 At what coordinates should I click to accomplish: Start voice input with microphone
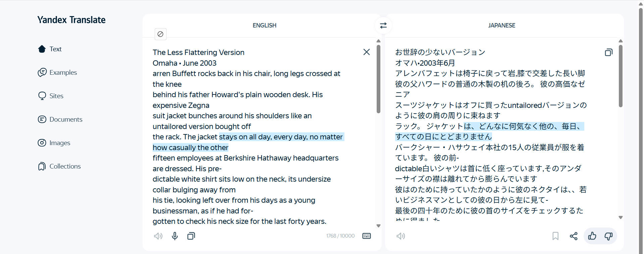pyautogui.click(x=175, y=236)
